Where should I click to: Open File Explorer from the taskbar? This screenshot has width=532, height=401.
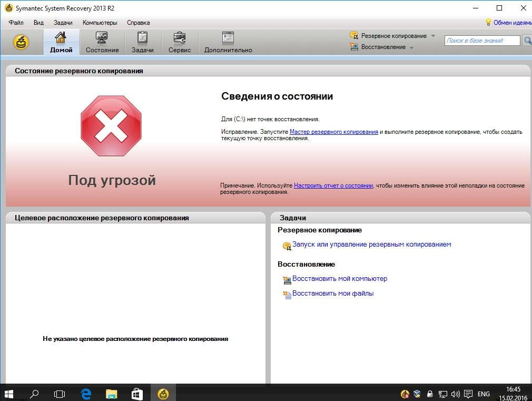[x=111, y=394]
